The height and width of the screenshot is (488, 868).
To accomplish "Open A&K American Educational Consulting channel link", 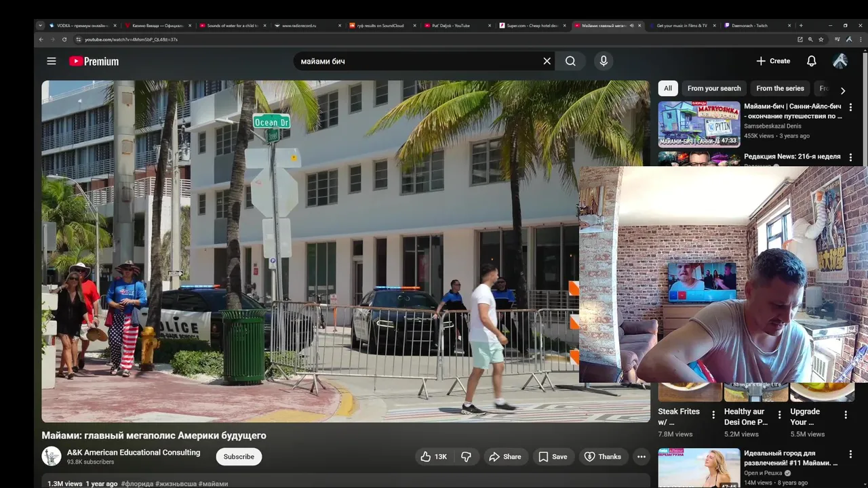I will 134,452.
